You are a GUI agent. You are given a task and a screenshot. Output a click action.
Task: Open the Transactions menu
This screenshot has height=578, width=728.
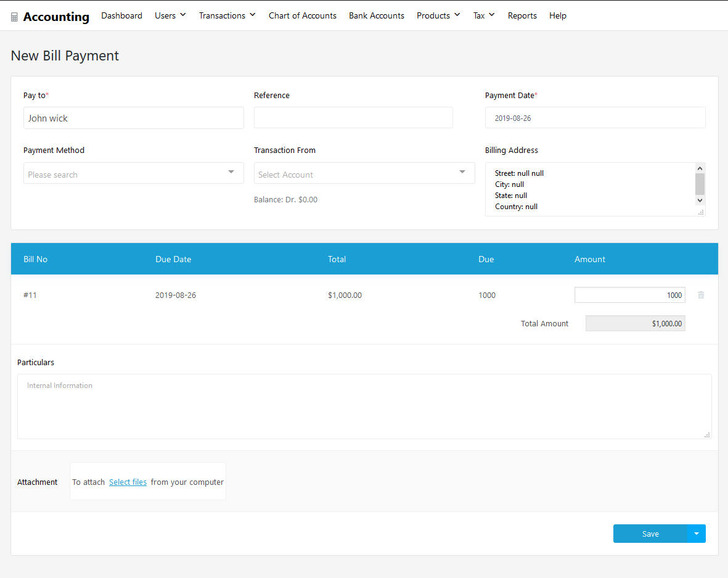click(227, 15)
